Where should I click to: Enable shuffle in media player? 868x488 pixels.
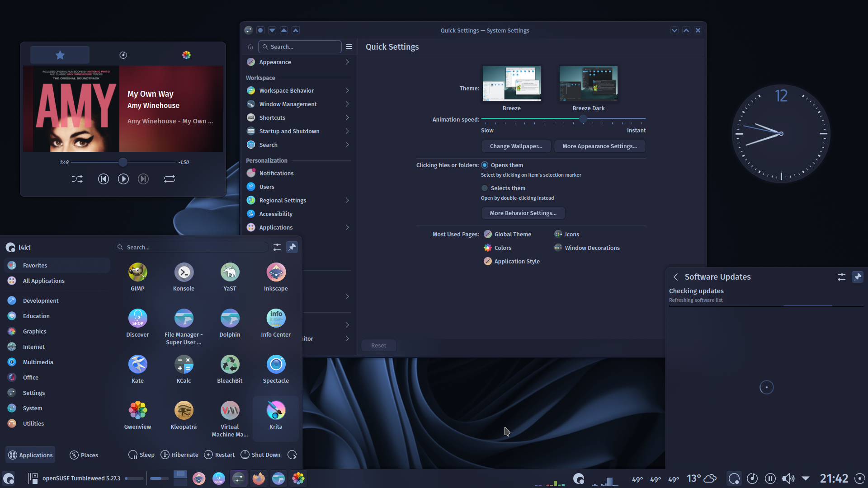[77, 179]
